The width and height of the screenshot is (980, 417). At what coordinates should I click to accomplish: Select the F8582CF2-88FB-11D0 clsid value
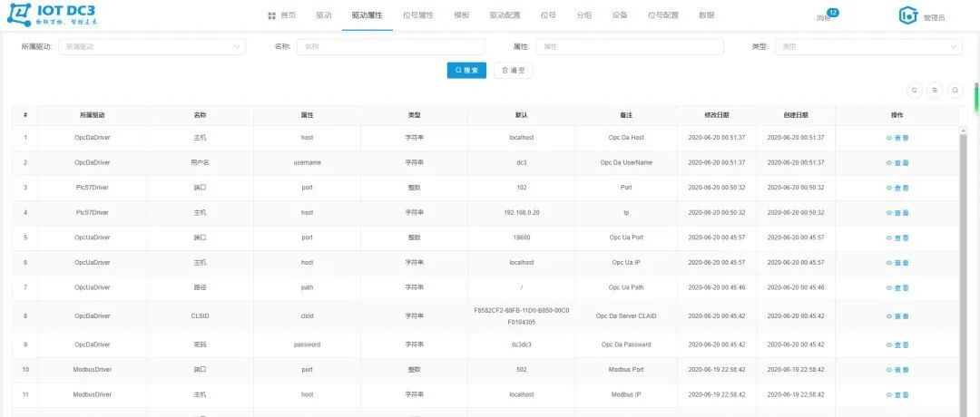point(521,315)
